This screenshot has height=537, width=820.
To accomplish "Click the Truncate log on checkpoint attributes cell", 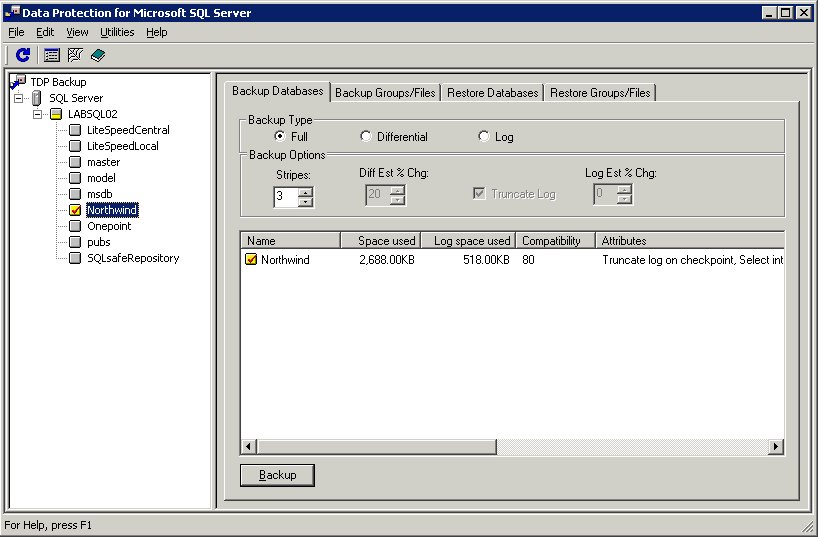I will [x=692, y=260].
